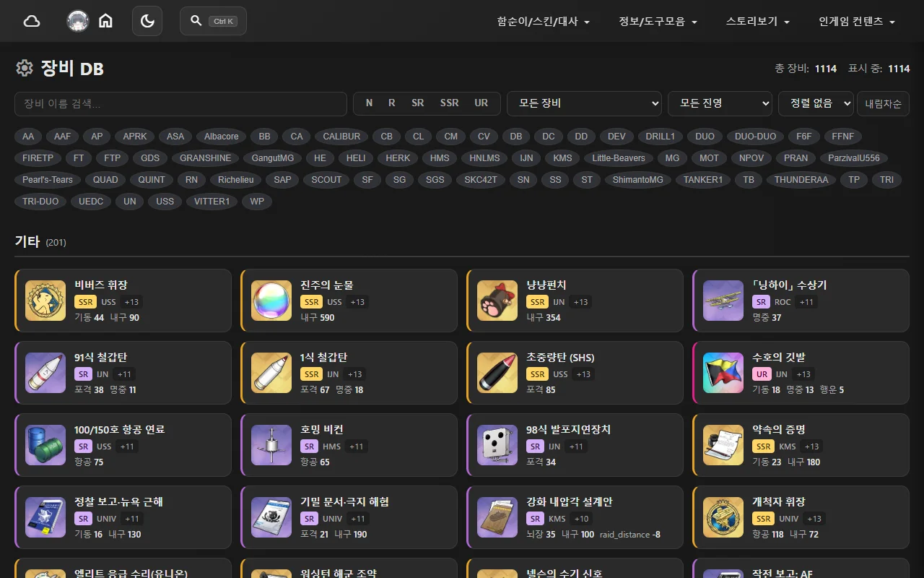Open the 진주의 눈물 pearl icon
924x578 pixels.
click(271, 301)
